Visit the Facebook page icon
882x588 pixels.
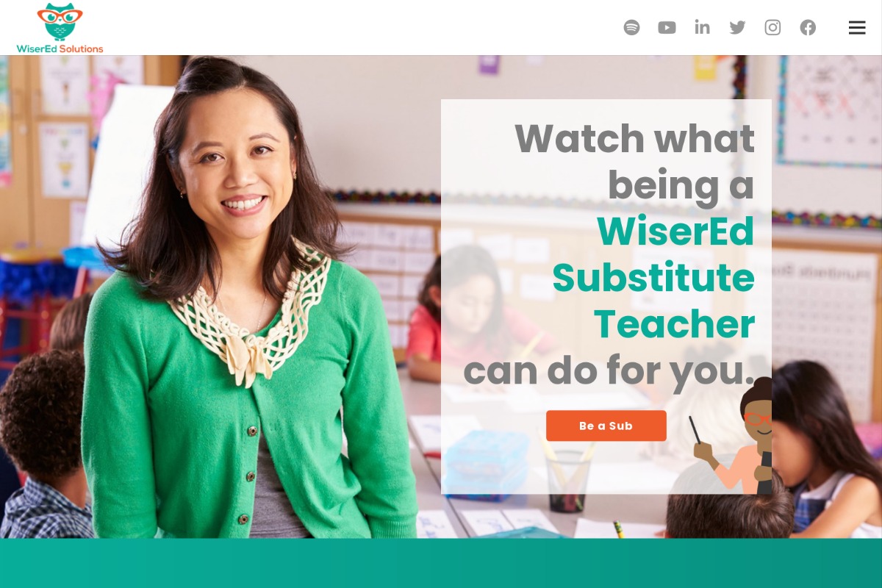(x=808, y=28)
